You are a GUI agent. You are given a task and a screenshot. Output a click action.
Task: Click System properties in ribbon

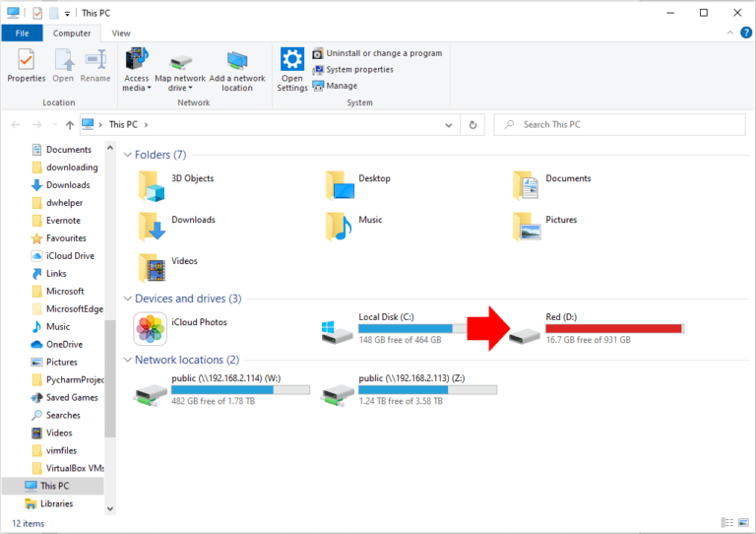pyautogui.click(x=358, y=69)
